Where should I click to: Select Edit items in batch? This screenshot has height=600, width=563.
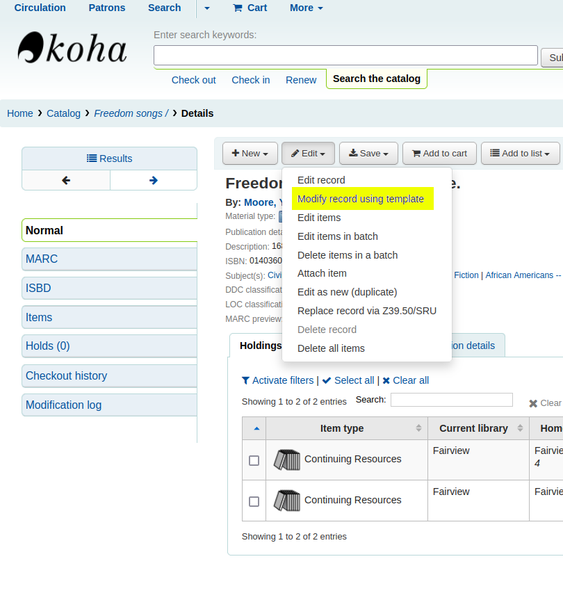338,236
